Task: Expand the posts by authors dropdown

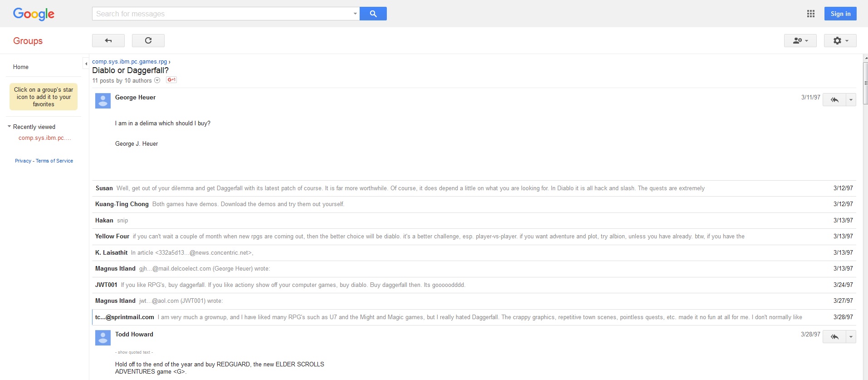Action: (x=157, y=80)
